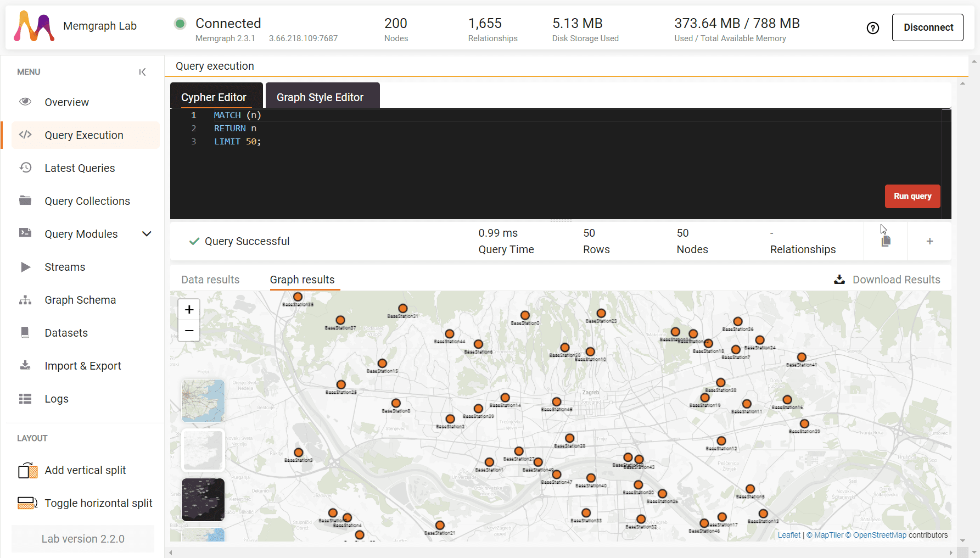Click the Disconnect button
Viewport: 980px width, 558px height.
[928, 27]
